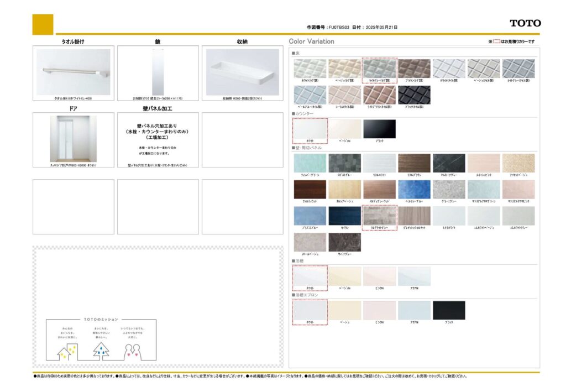This screenshot has height=392, width=566.
Task: Choose the ベルセシーブルー blue wall panel swatch
Action: pyautogui.click(x=414, y=189)
